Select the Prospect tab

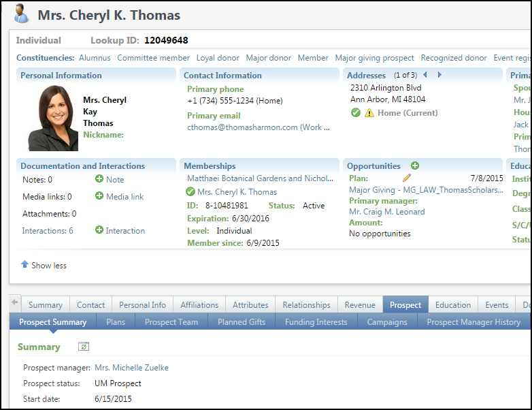(x=405, y=304)
